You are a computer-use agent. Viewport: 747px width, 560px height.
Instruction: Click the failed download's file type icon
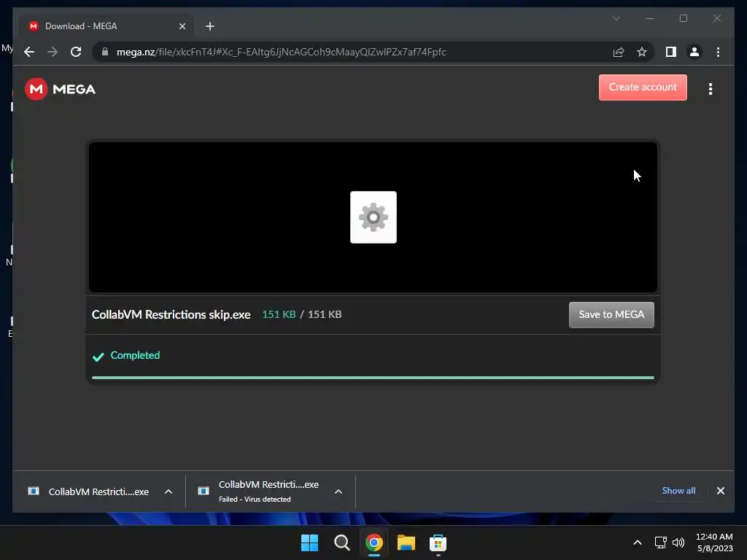204,491
